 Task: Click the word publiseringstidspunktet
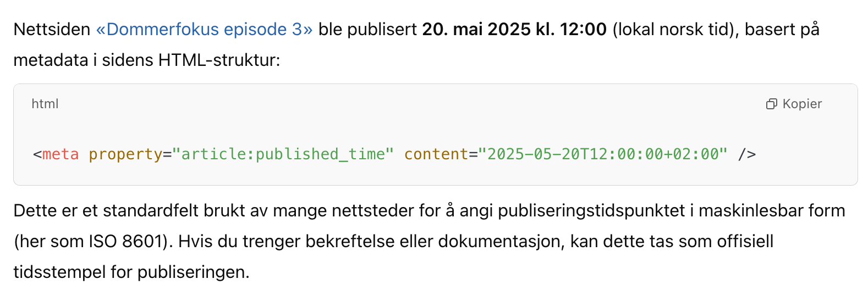tap(591, 210)
